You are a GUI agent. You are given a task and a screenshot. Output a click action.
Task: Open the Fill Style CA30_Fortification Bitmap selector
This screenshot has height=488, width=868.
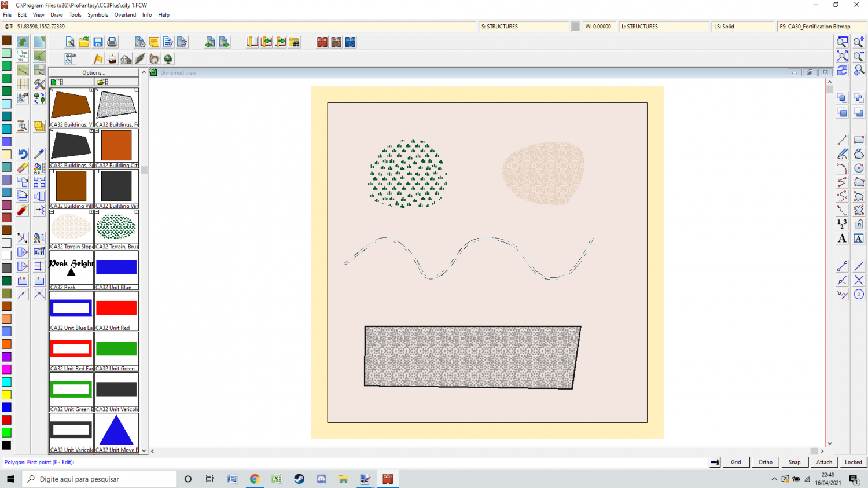pos(822,27)
